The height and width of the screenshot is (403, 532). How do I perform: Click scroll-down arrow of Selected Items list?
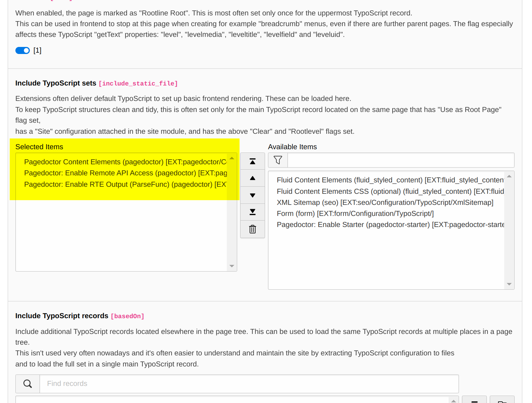tap(232, 266)
